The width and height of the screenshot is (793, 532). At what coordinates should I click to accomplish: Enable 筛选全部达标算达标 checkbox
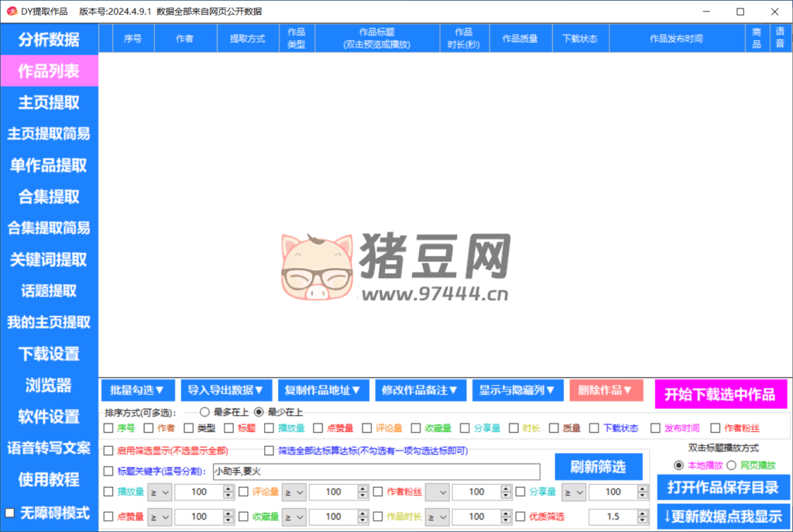pyautogui.click(x=269, y=451)
